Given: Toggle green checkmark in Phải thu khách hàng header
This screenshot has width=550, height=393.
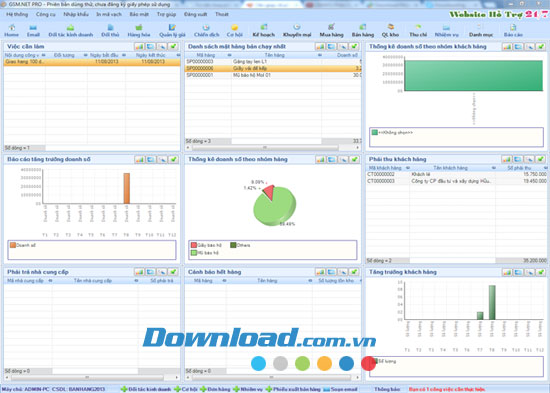Looking at the screenshot, I should [x=541, y=159].
